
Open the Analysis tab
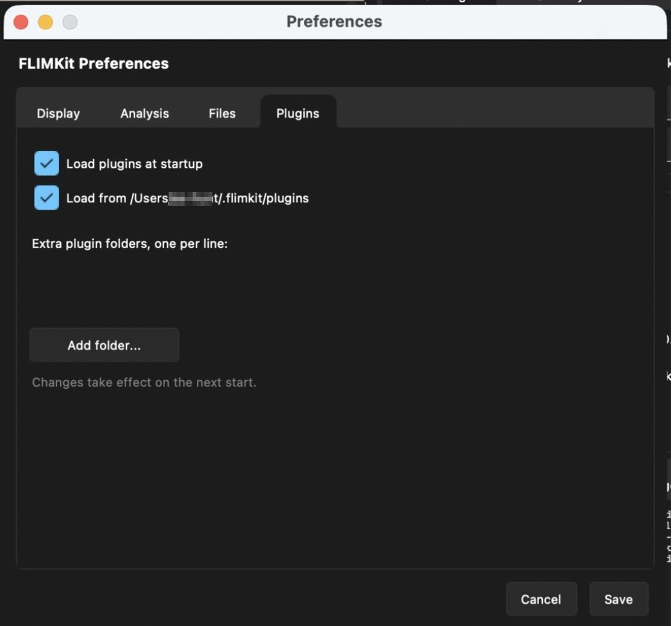click(x=145, y=114)
